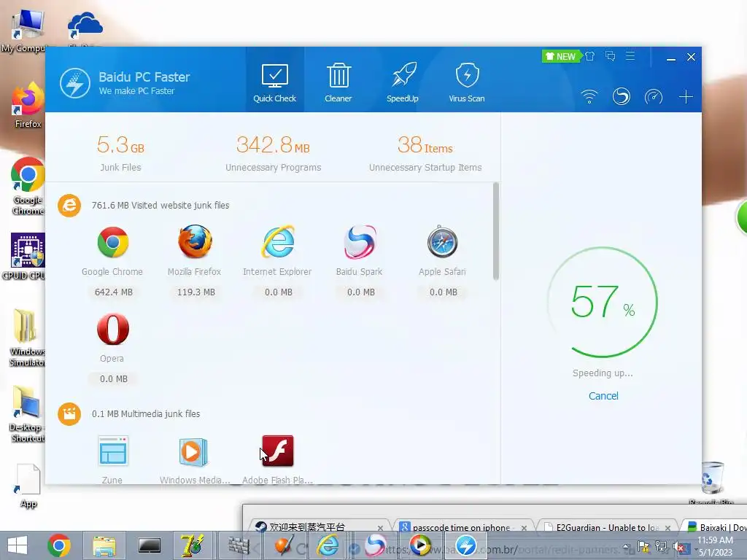Click the 119.3 MB Firefox size label

pyautogui.click(x=196, y=292)
